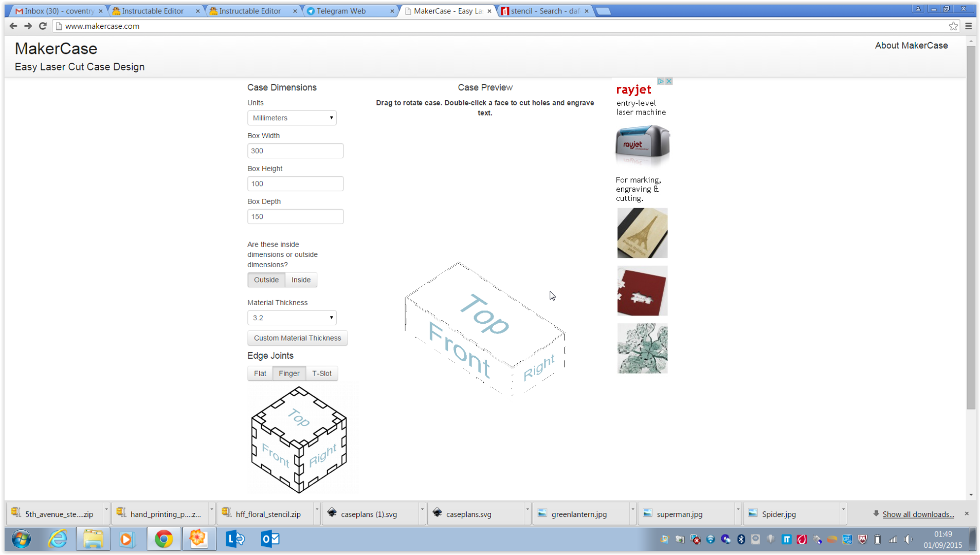The image size is (980, 555).
Task: Open Windows Explorer from the taskbar
Action: point(93,539)
